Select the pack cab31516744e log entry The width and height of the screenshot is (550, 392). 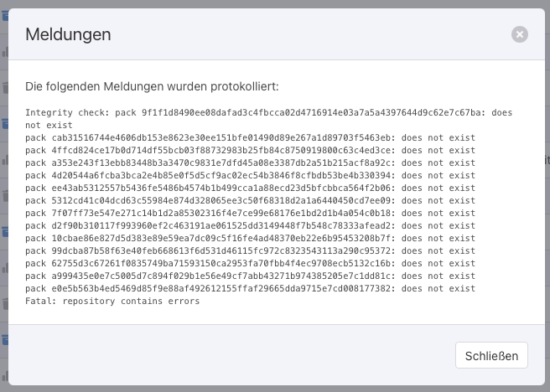250,137
